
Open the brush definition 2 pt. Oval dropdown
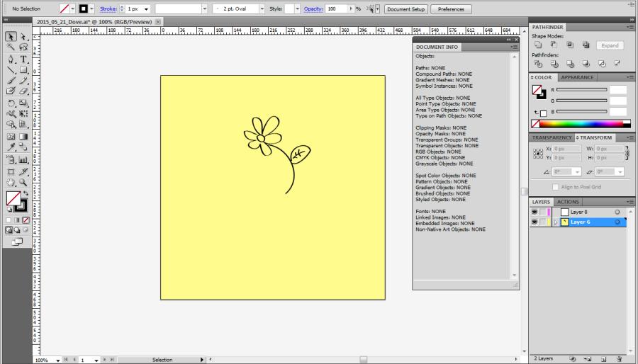click(x=262, y=8)
